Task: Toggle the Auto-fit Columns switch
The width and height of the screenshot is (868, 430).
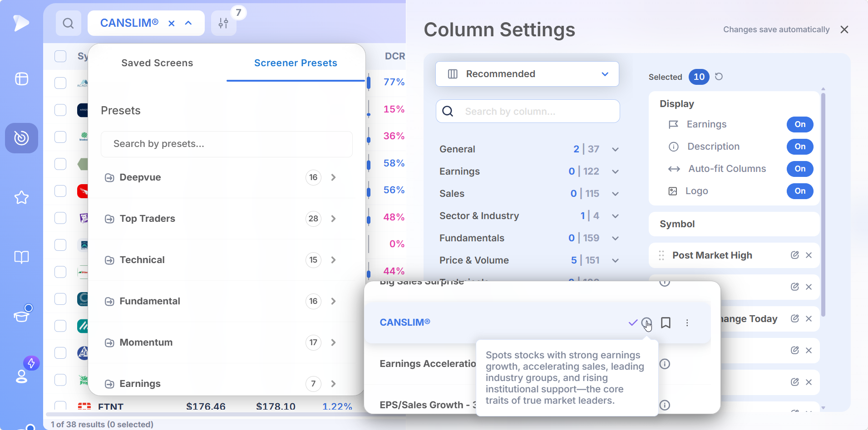Action: 800,169
